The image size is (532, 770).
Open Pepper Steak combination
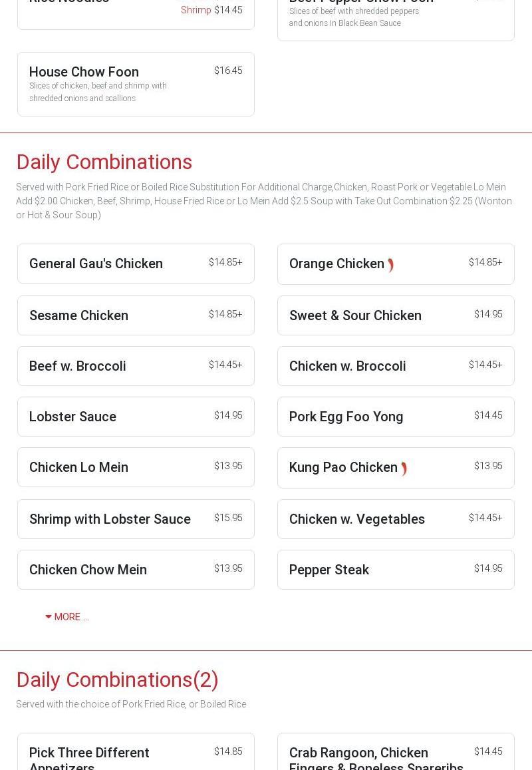click(396, 570)
